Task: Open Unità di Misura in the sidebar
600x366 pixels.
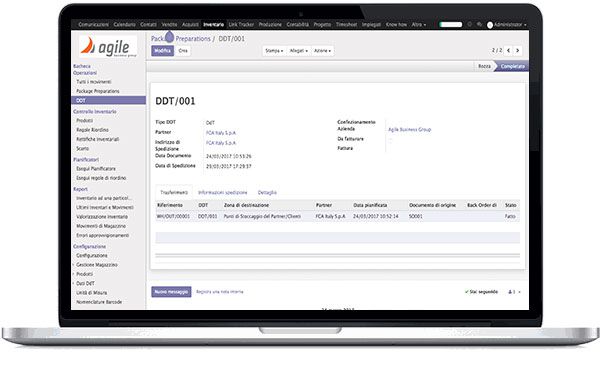Action: click(91, 292)
